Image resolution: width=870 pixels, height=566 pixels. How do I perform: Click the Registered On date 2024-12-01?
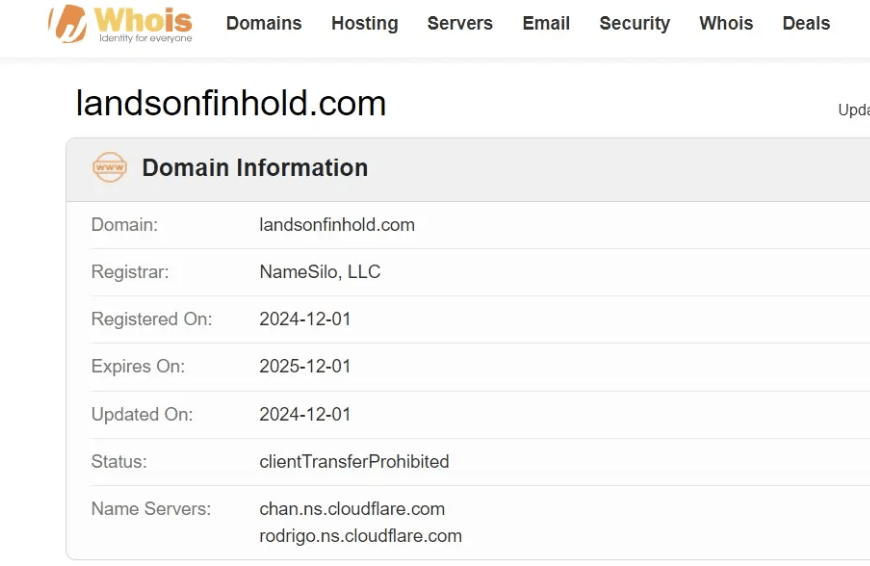pyautogui.click(x=305, y=319)
